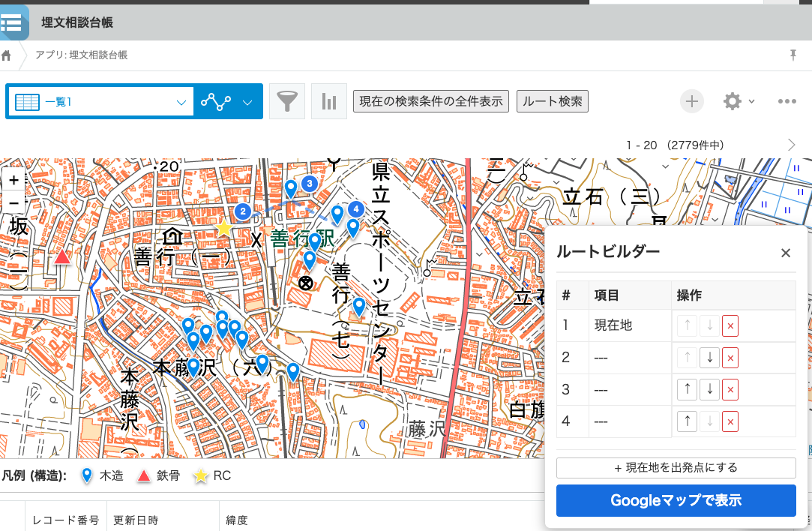This screenshot has width=812, height=531.
Task: Go to next page of records
Action: pyautogui.click(x=791, y=145)
